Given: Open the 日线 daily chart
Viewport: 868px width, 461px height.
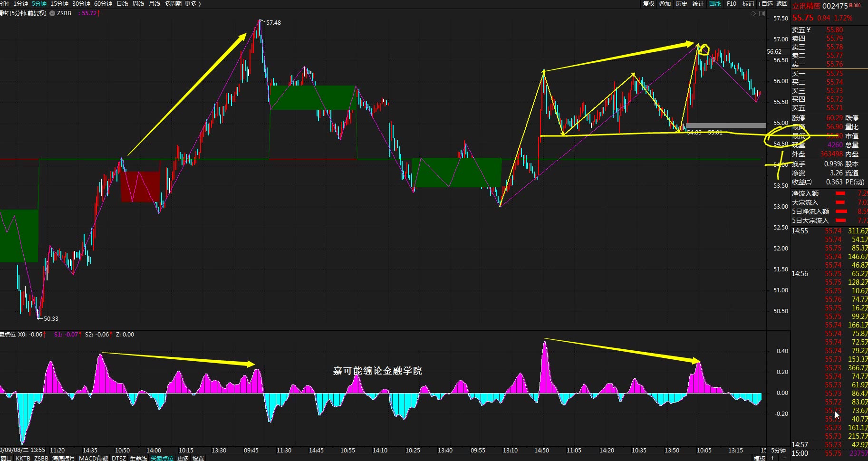Looking at the screenshot, I should pos(122,3).
